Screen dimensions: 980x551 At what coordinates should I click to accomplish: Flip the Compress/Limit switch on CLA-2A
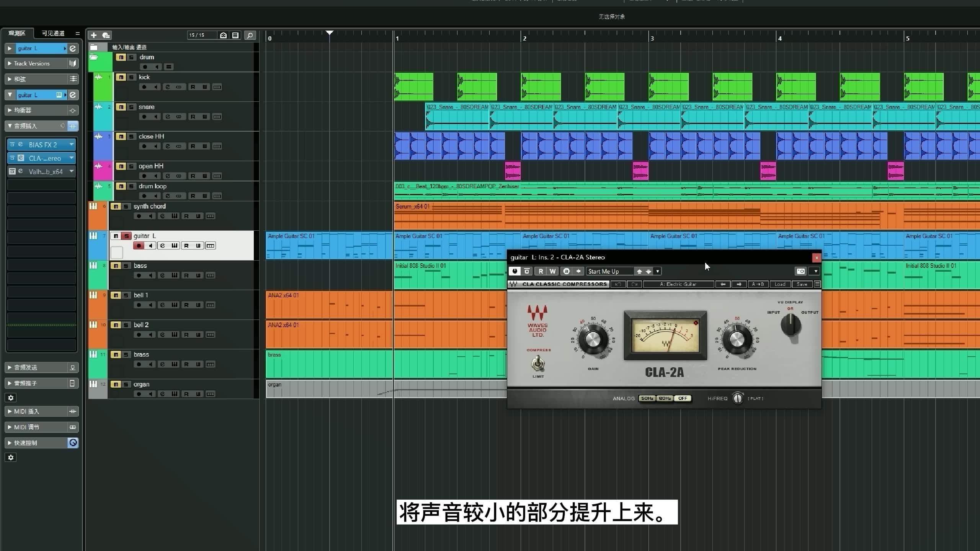(538, 364)
